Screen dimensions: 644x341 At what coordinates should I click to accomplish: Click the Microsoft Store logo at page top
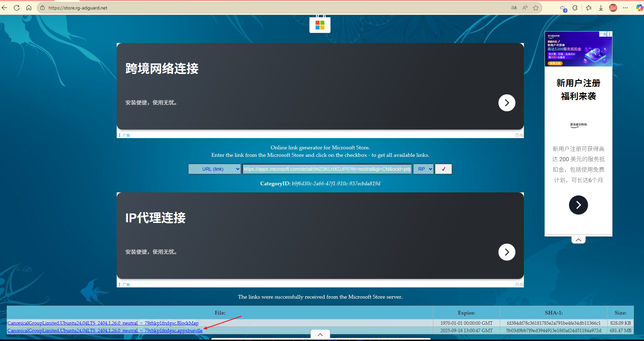pyautogui.click(x=320, y=25)
